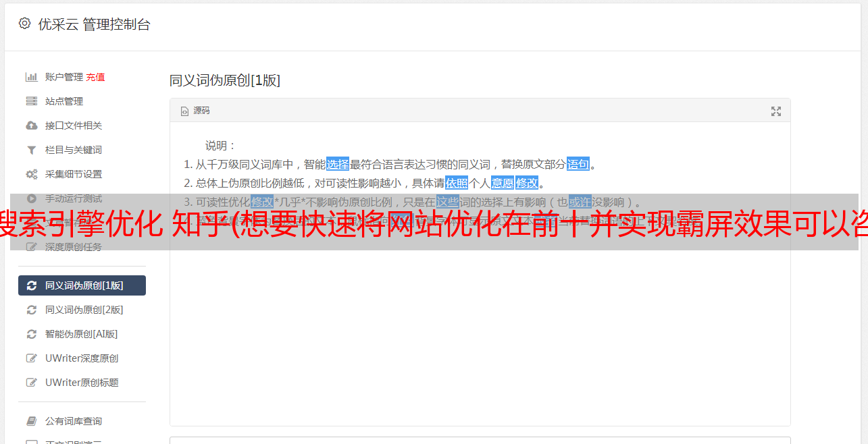Viewport: 868px width, 444px height.
Task: Click the 站点管理 server icon
Action: point(31,101)
